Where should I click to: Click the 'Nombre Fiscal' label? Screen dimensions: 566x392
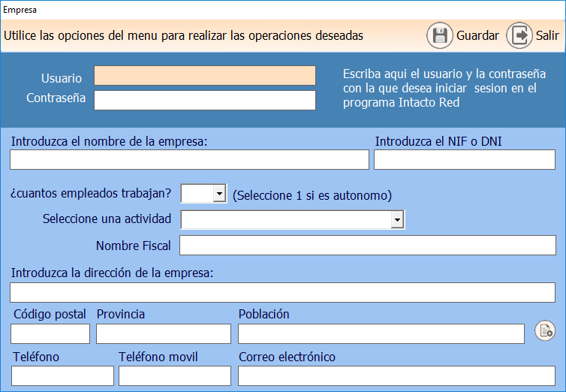point(133,246)
